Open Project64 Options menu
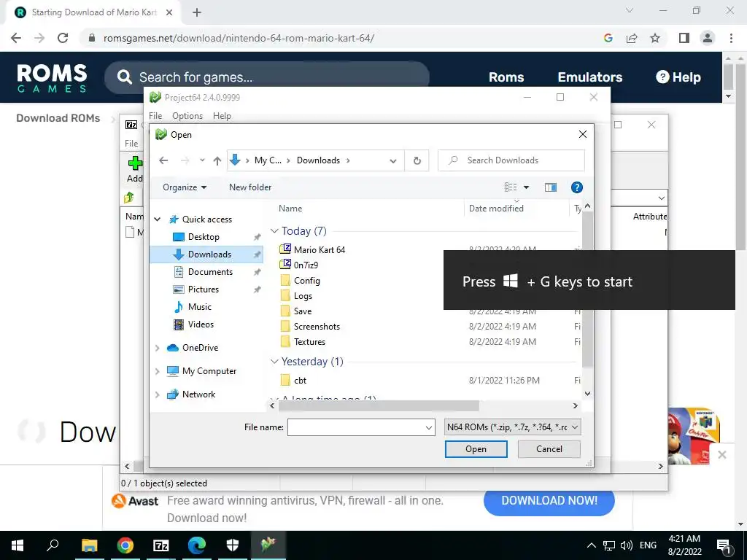Viewport: 747px width, 560px height. (187, 116)
